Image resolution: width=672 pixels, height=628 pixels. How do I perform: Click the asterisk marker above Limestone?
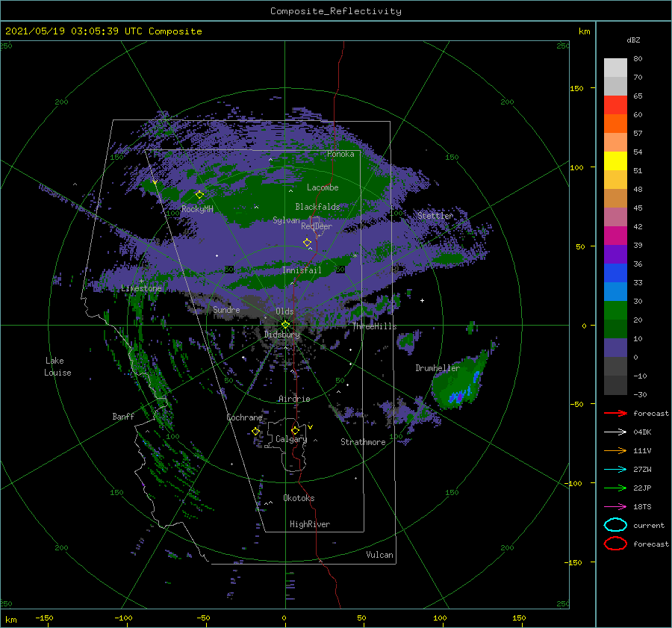coord(141,282)
